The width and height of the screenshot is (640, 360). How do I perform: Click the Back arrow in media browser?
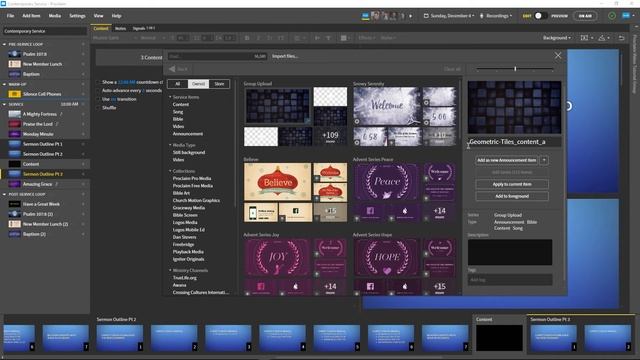click(178, 69)
